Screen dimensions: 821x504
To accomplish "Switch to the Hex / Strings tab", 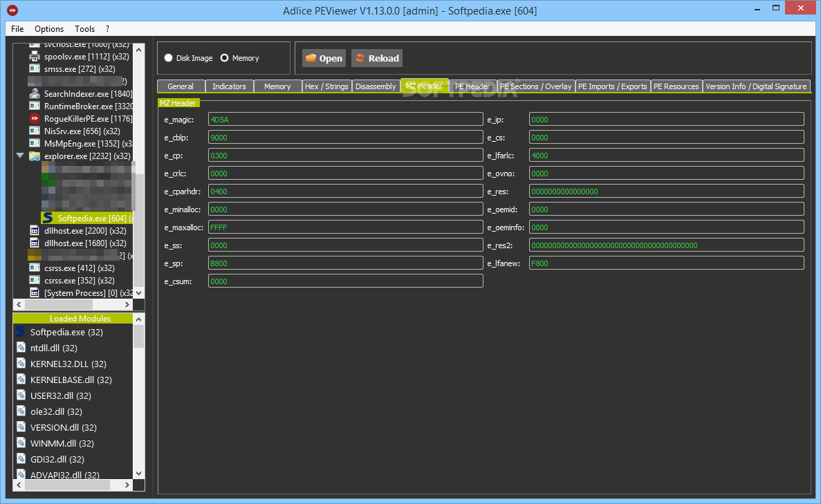I will (x=326, y=86).
